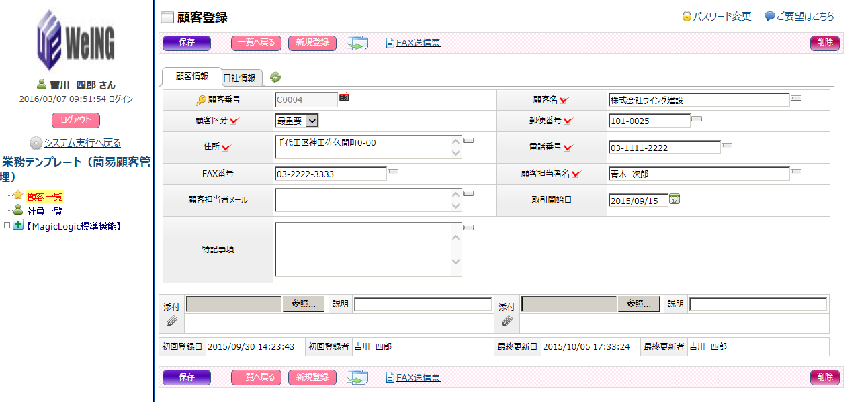
Task: Click the green refresh icon beside the tabs
Action: (275, 77)
